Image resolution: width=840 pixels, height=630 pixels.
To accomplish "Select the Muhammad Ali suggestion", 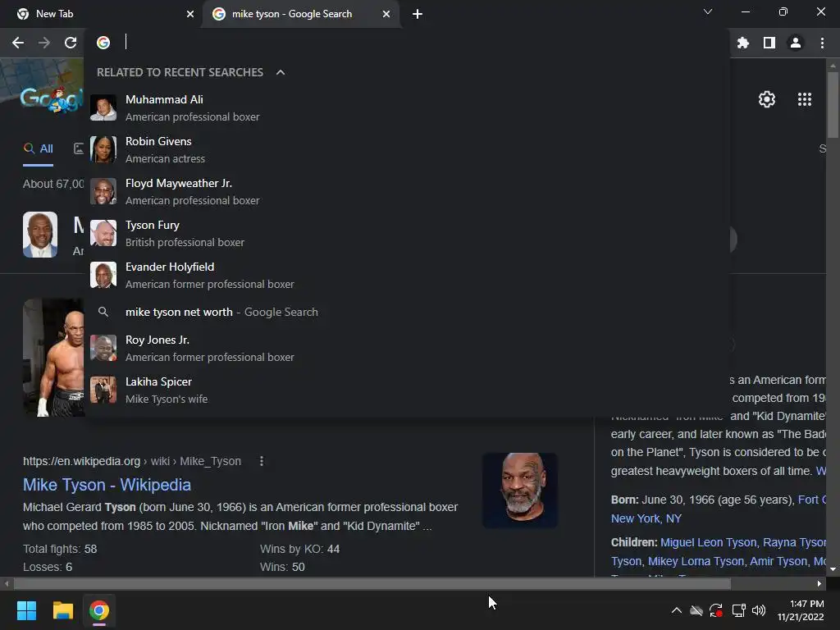I will 407,107.
